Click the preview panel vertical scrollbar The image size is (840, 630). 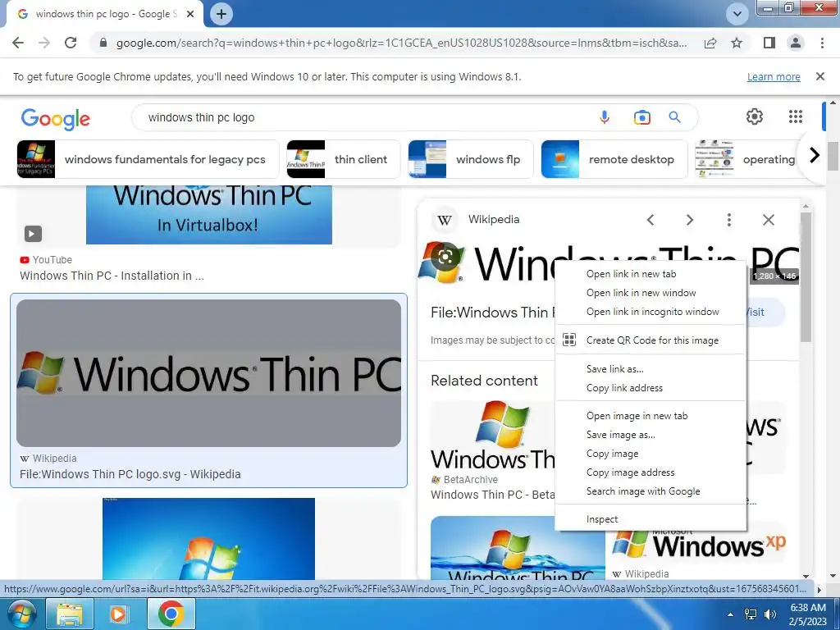tap(806, 276)
